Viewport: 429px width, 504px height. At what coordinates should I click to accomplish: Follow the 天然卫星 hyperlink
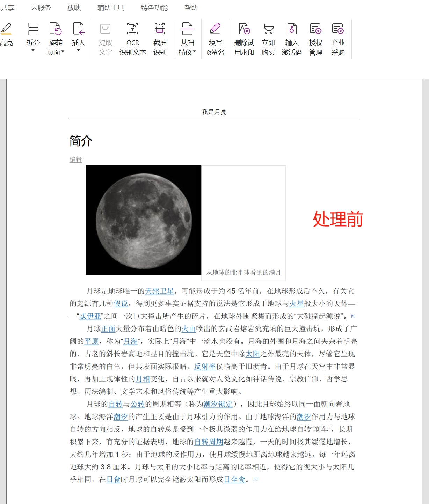click(160, 291)
